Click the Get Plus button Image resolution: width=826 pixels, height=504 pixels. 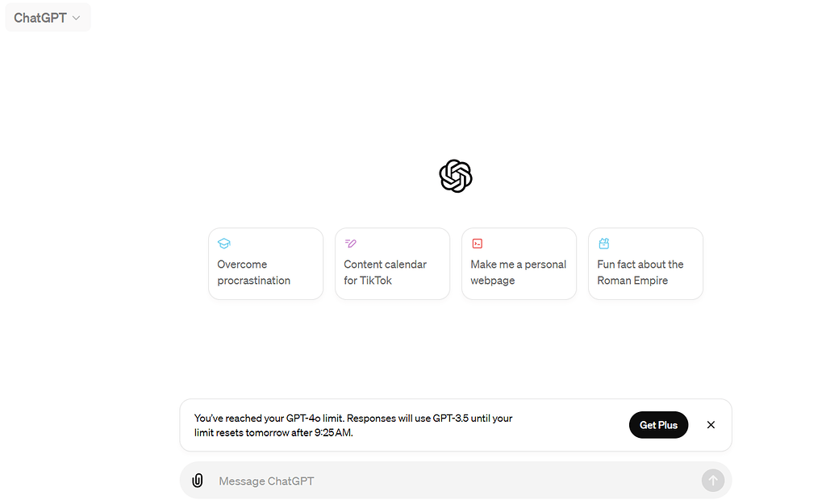pyautogui.click(x=658, y=425)
